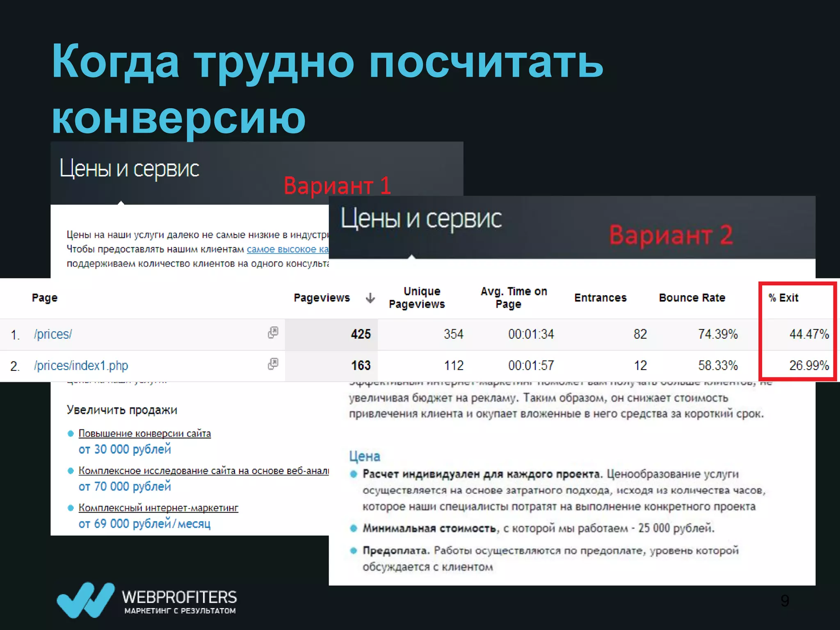Image resolution: width=840 pixels, height=630 pixels.
Task: Select pageviews value 163
Action: pyautogui.click(x=361, y=365)
